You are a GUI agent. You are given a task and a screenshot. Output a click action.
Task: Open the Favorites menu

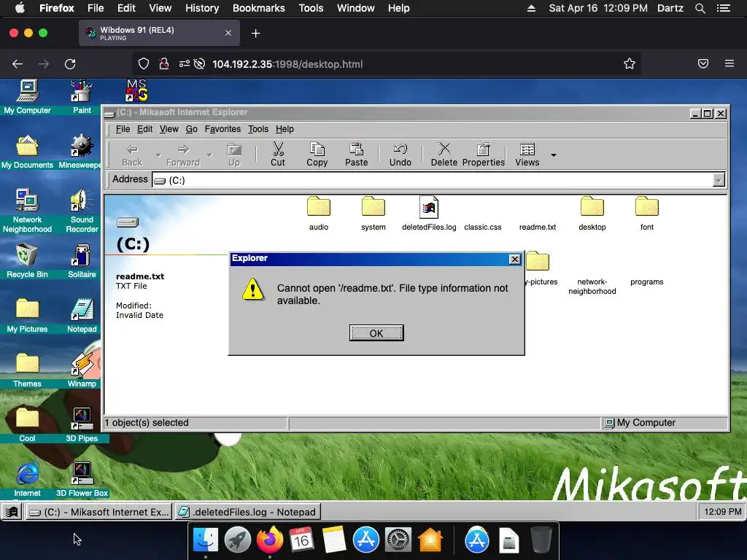click(222, 129)
